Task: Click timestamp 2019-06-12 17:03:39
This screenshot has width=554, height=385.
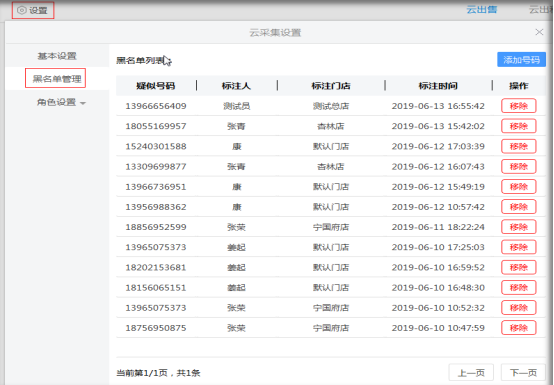Action: (438, 146)
